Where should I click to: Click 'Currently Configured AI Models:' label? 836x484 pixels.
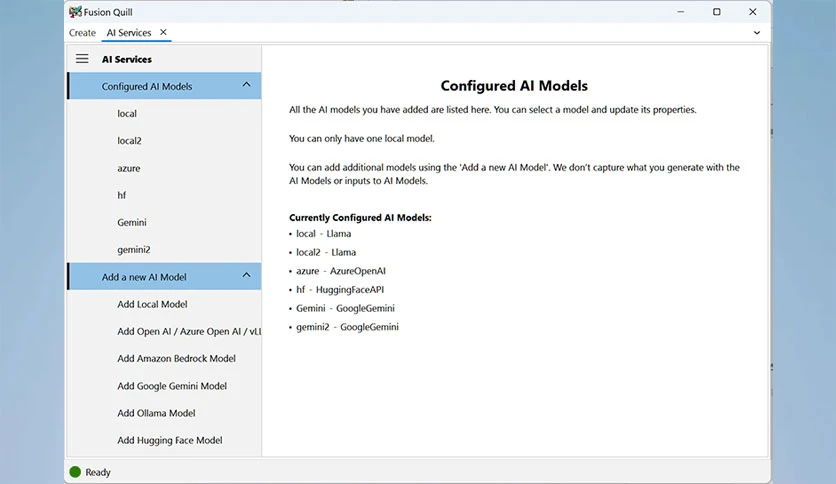point(360,217)
